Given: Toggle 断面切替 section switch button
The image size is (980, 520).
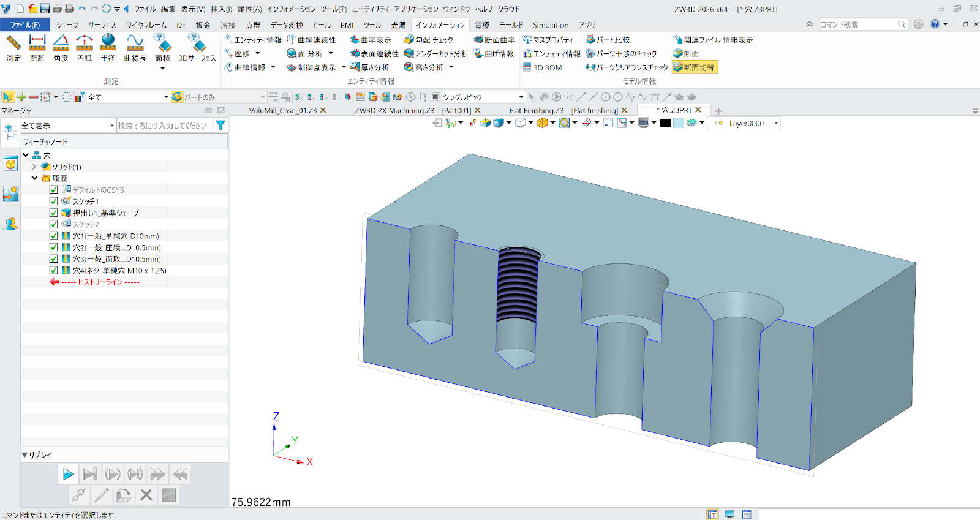Looking at the screenshot, I should coord(695,67).
